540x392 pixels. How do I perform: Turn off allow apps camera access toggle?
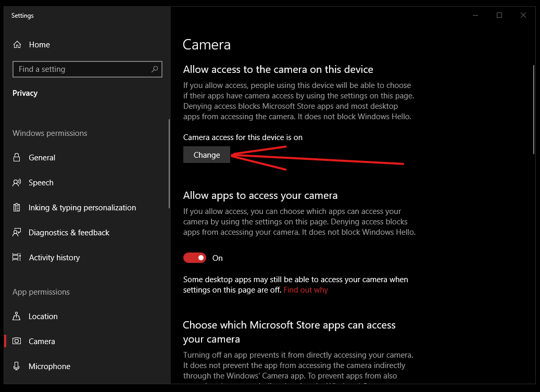click(195, 258)
